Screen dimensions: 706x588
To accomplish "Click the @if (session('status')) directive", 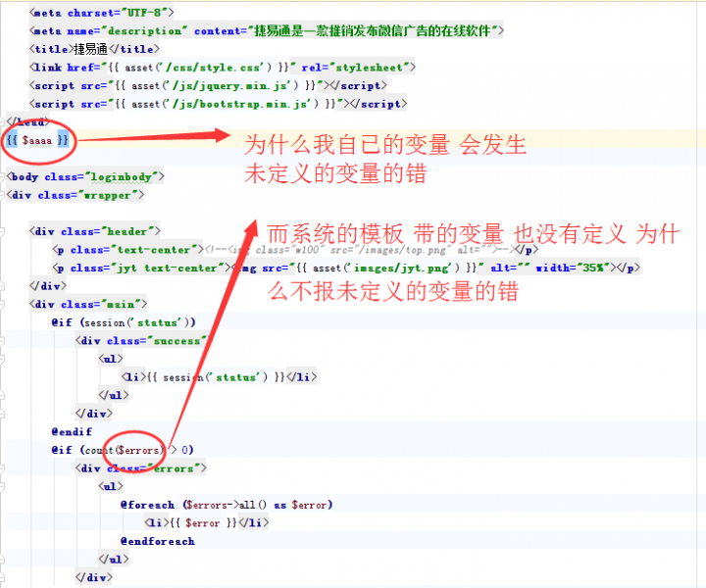I will pos(124,322).
